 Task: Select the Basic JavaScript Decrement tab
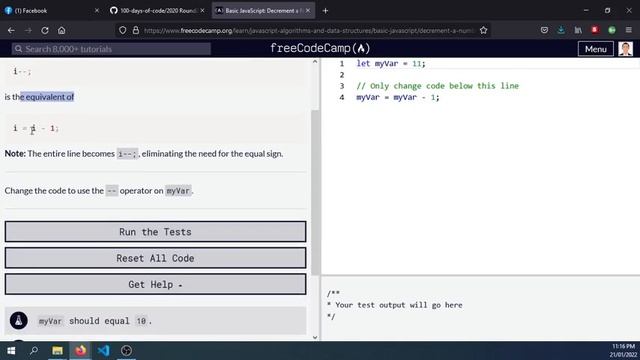coord(263,11)
